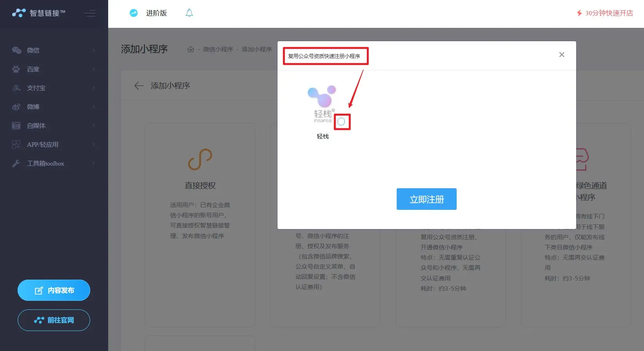The image size is (644, 351).
Task: Go back using the left arrow icon
Action: click(x=139, y=85)
